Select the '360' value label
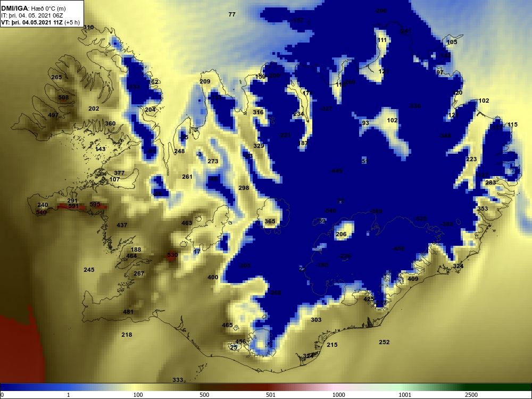Image resolution: width=532 pixels, height=399 pixels. [110, 123]
